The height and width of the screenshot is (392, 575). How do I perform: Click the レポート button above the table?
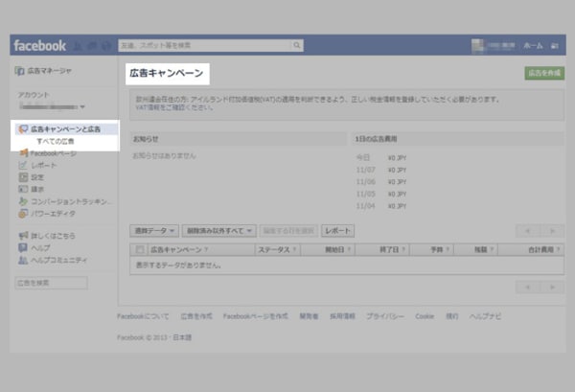pyautogui.click(x=337, y=231)
